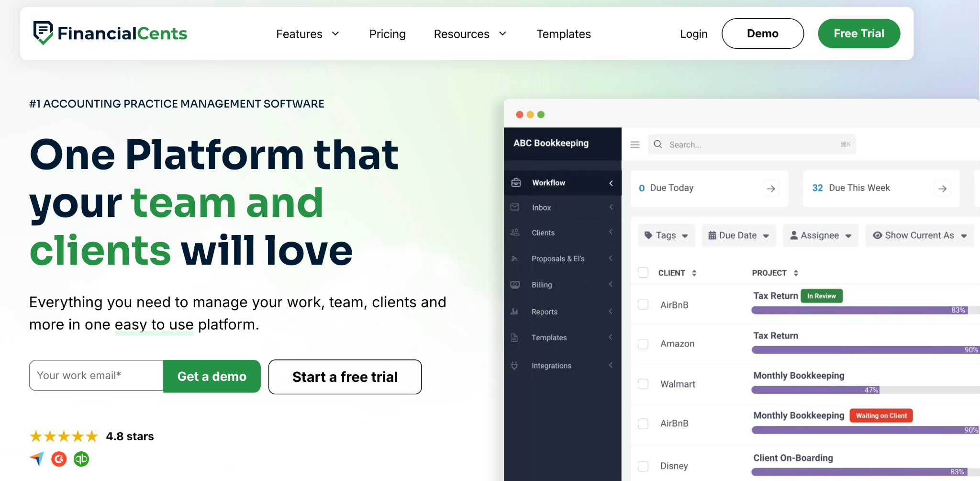Open Pricing in top navigation
This screenshot has height=481, width=980.
388,34
